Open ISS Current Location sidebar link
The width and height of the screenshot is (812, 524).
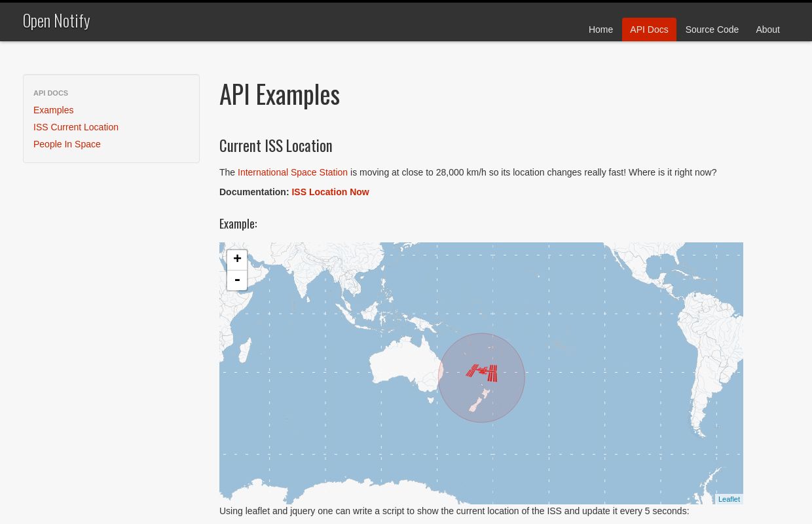(x=76, y=127)
